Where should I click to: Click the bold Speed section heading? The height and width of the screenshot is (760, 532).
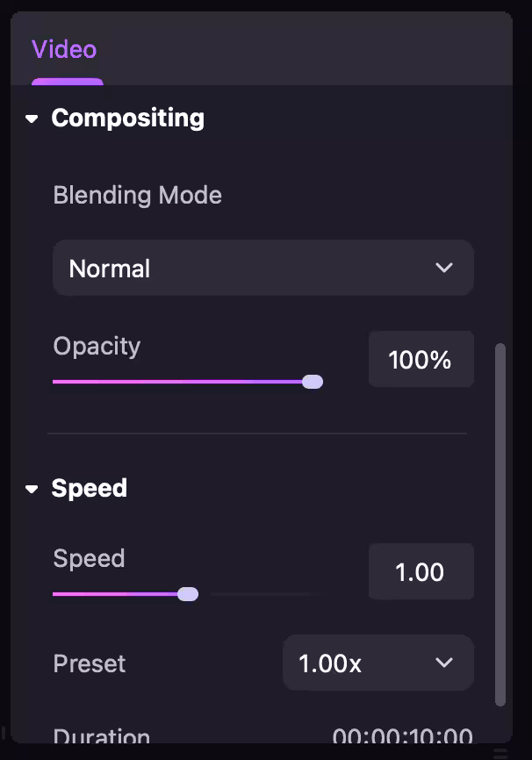[x=90, y=488]
